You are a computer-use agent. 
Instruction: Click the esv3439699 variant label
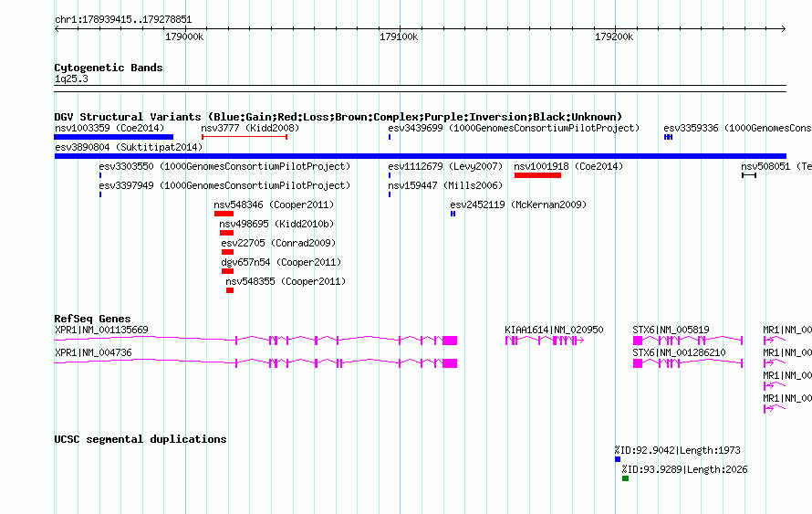[514, 128]
